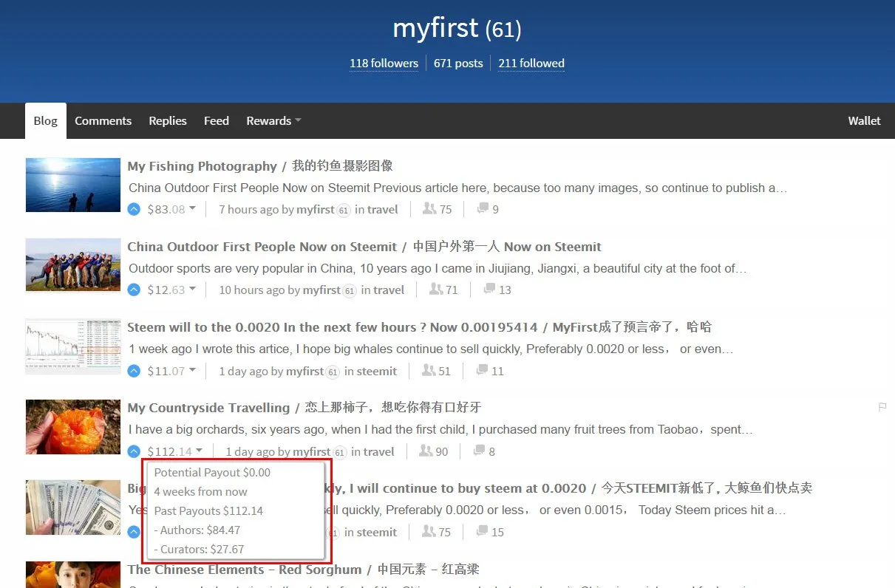Screen dimensions: 895x588
Task: Upvote the My Fishing Photography post
Action: (x=134, y=209)
